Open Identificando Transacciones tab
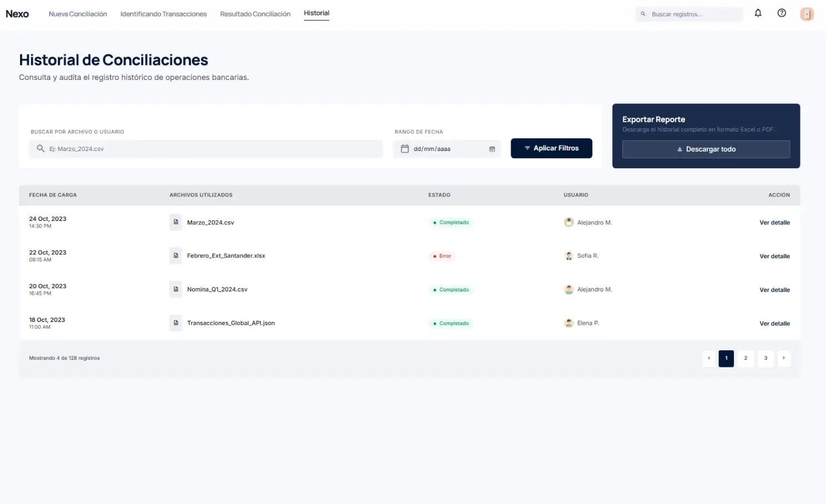Screen dimensions: 826x504 pos(163,14)
